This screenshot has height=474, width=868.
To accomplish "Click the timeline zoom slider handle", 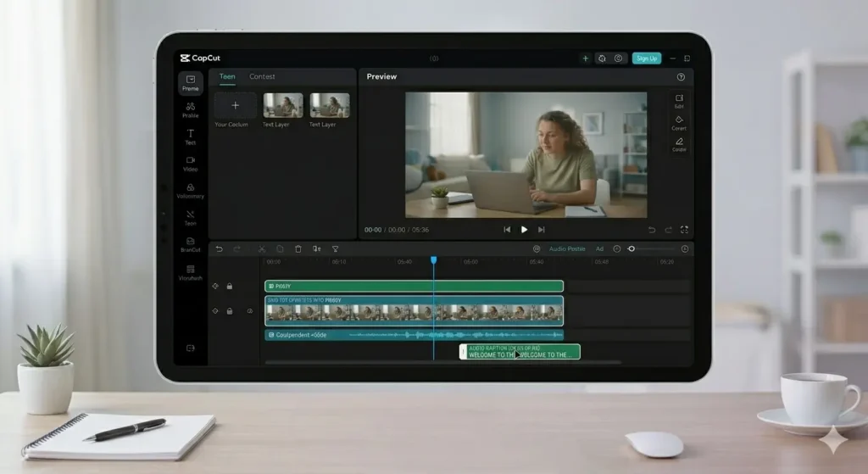I will pos(631,249).
